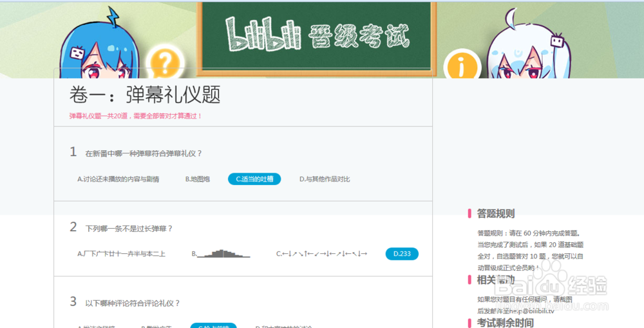
Task: Click the 相关帮助 sidebar heading
Action: click(x=495, y=280)
